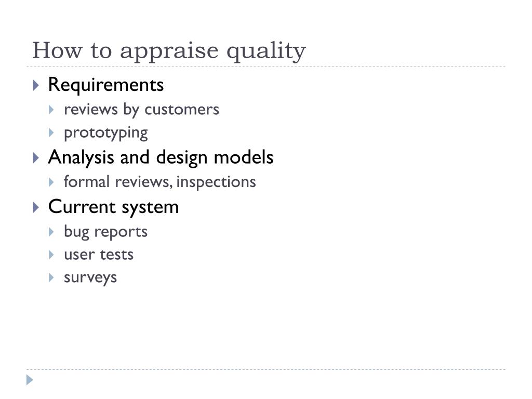Select the prototyping sub-bullet text
Screen dimensions: 532x399
[x=106, y=133]
